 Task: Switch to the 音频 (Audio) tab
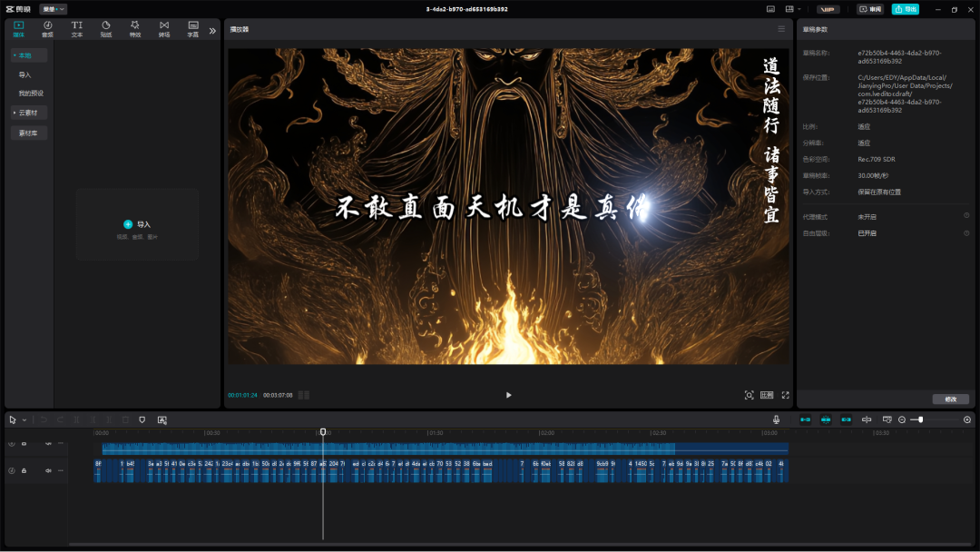[x=47, y=29]
